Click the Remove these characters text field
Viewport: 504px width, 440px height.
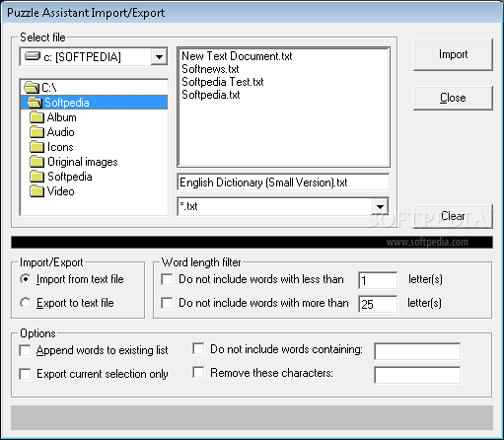click(x=417, y=375)
